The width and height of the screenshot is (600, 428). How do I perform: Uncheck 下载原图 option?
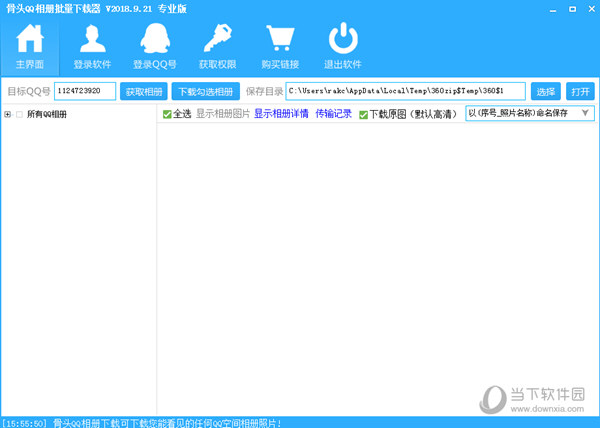[x=363, y=114]
